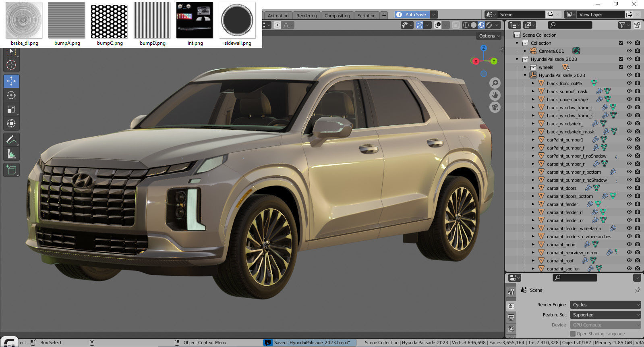Click the new view layer icon
The height and width of the screenshot is (347, 644).
[629, 15]
